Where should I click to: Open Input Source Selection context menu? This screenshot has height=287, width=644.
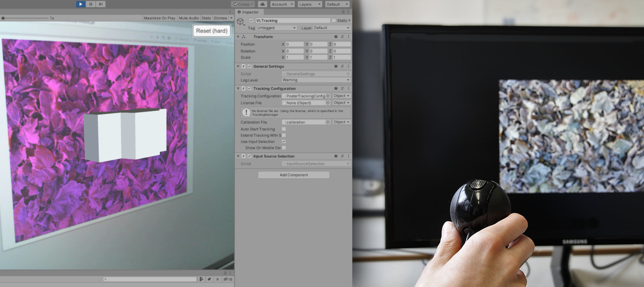pos(348,156)
